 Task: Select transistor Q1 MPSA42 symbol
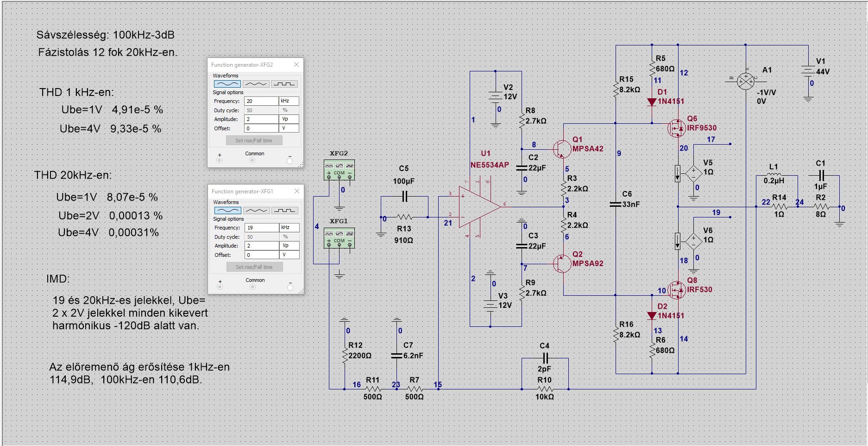pos(562,149)
